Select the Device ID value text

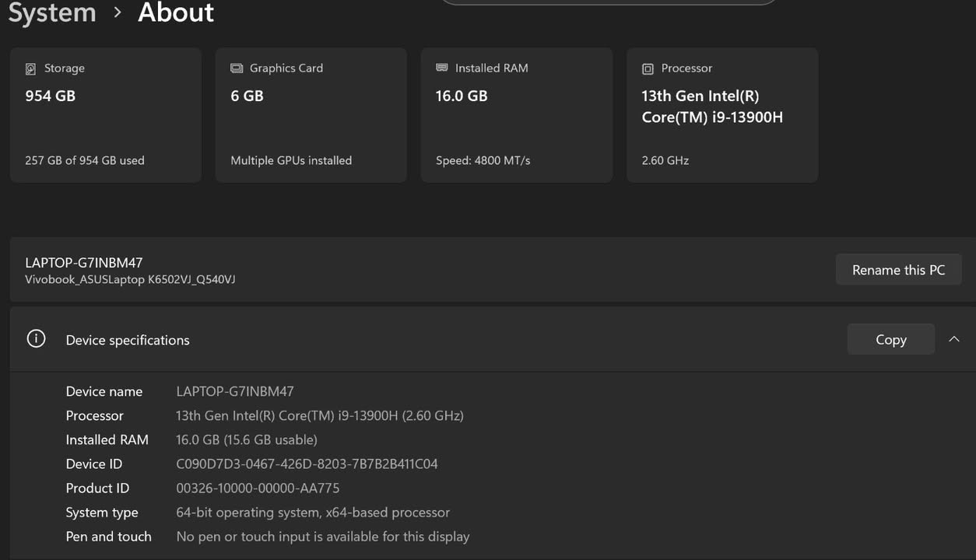307,464
